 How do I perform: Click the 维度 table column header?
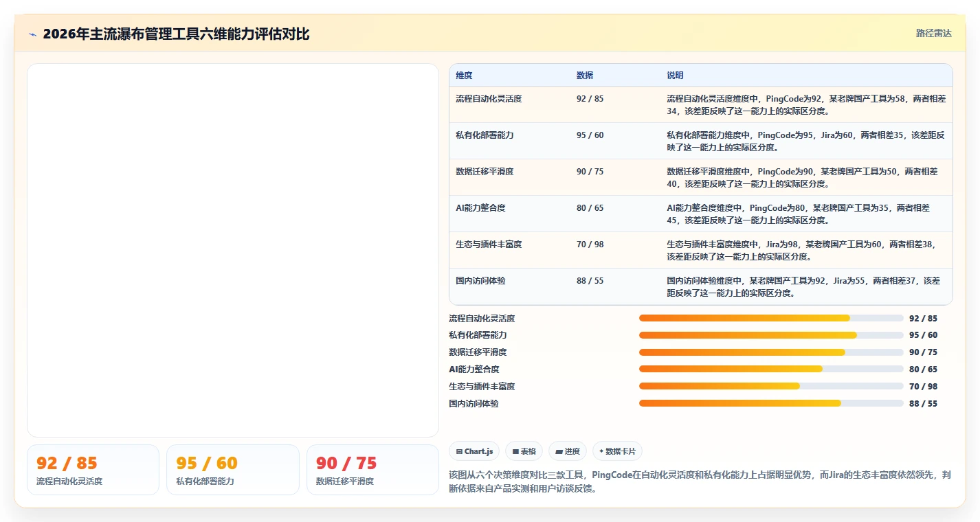[464, 76]
